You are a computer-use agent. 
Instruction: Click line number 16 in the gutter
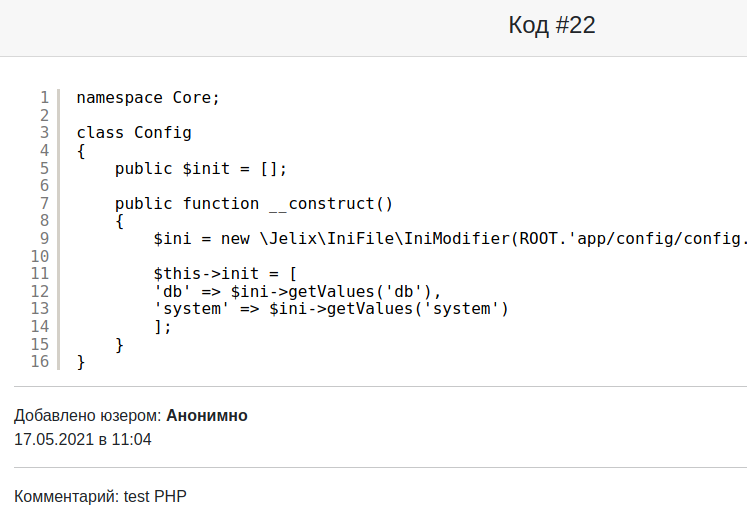[40, 361]
